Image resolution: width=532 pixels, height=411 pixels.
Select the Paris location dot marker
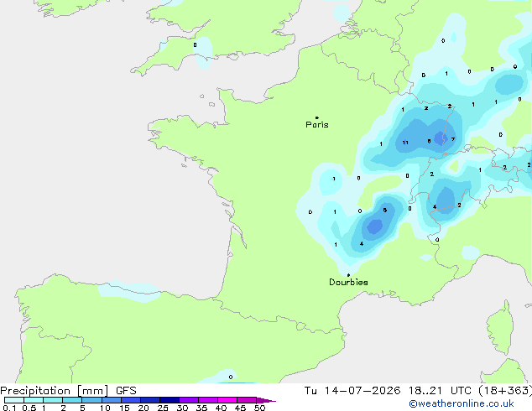[x=317, y=117]
